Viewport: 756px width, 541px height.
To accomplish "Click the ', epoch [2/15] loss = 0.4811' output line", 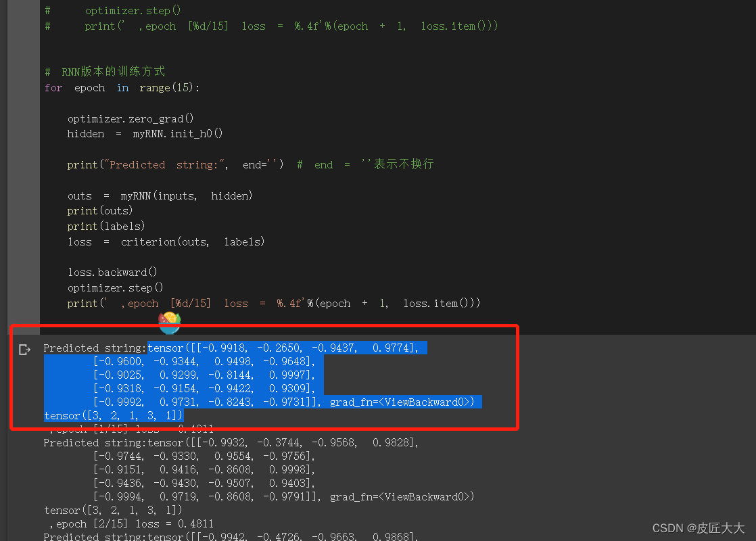I will [x=131, y=523].
